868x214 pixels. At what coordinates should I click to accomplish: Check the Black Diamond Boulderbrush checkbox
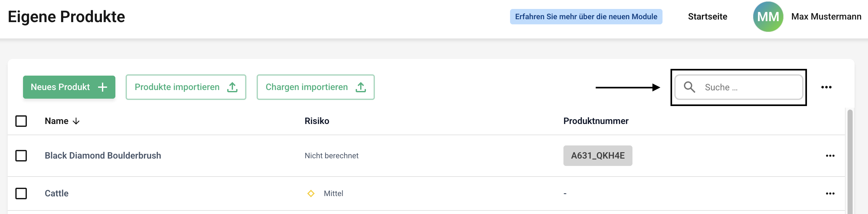tap(21, 156)
